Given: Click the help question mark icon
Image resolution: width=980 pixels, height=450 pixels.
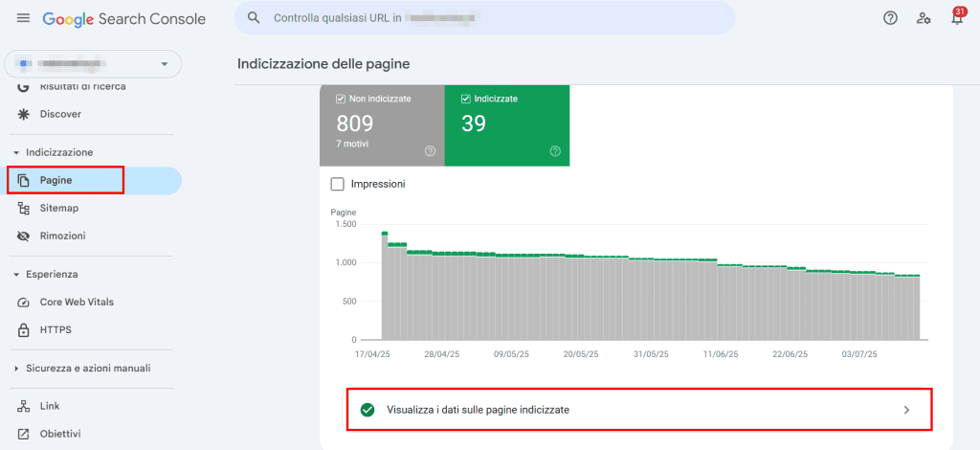Looking at the screenshot, I should pos(890,18).
